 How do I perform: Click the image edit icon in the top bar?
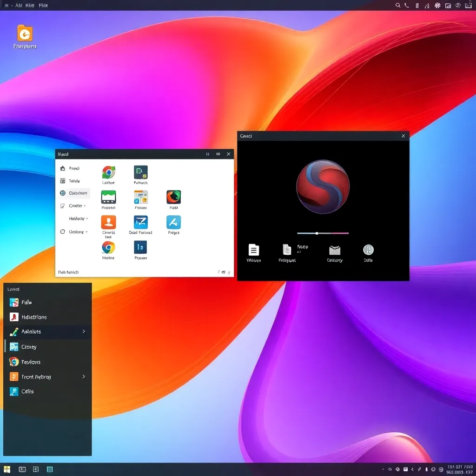(x=448, y=6)
